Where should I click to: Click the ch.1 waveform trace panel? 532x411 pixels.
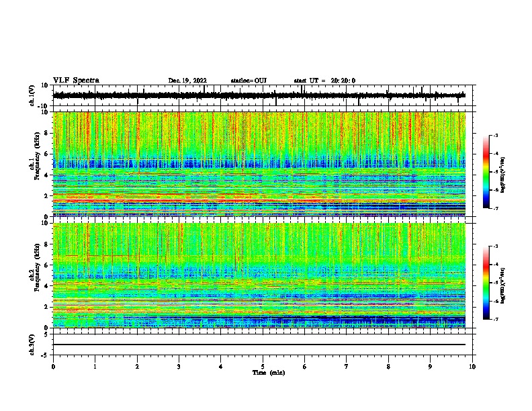click(264, 95)
